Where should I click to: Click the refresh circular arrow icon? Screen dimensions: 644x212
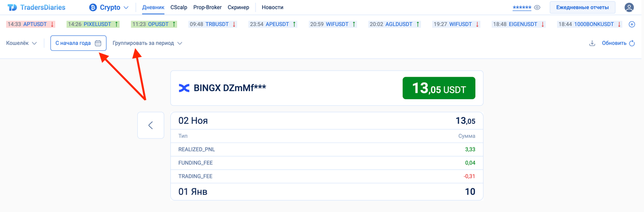coord(632,43)
